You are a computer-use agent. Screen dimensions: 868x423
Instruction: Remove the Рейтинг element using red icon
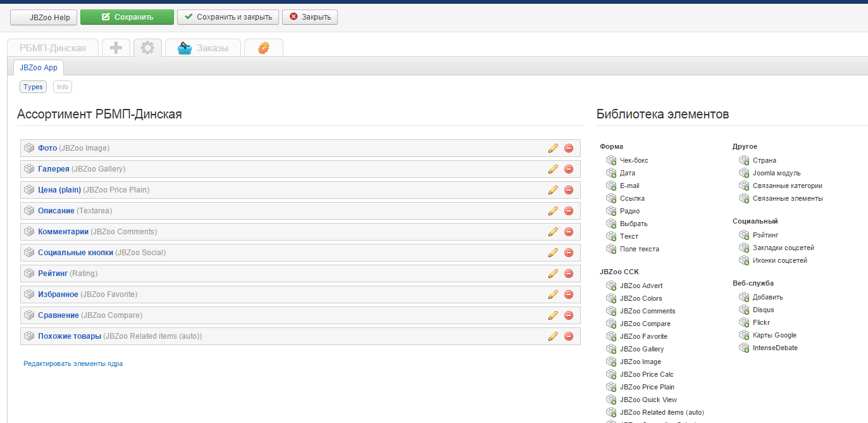tap(568, 274)
